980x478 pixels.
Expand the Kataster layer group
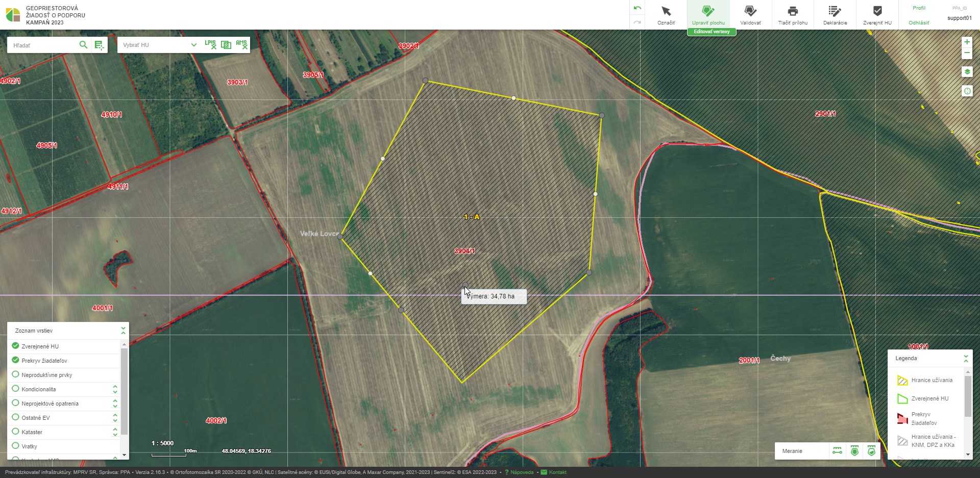(x=115, y=432)
